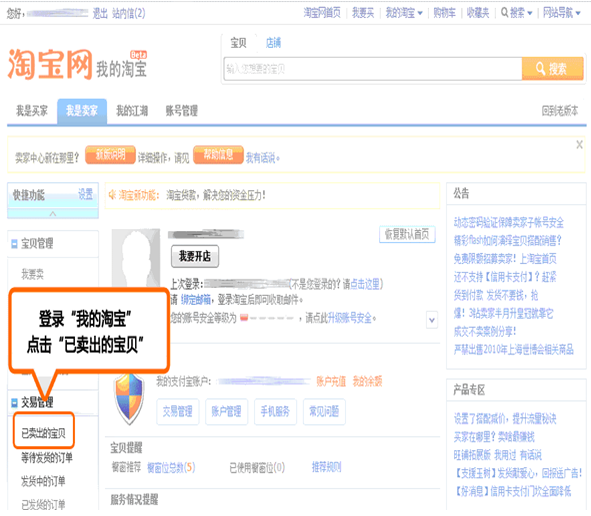Open 旺铺拓展版 link
This screenshot has width=591, height=516.
click(472, 456)
